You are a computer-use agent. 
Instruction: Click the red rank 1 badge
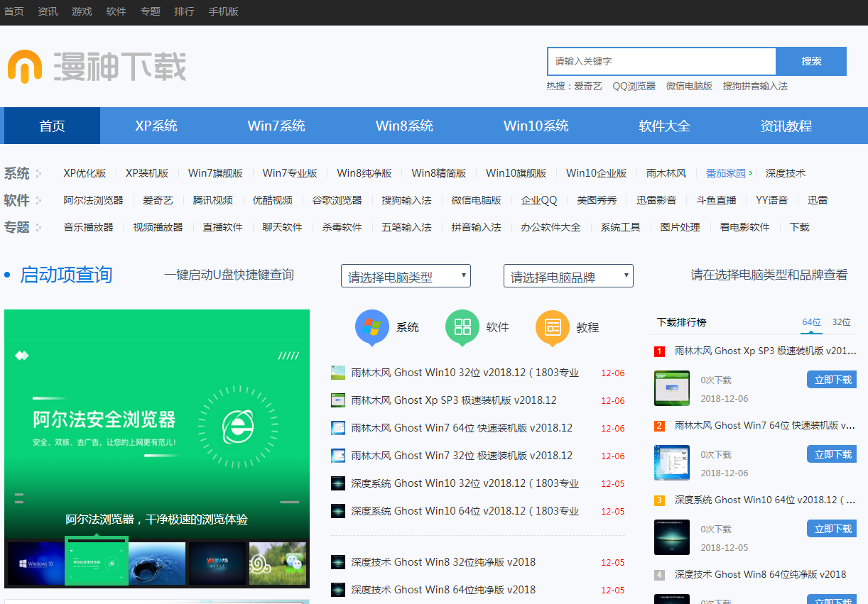(x=659, y=351)
